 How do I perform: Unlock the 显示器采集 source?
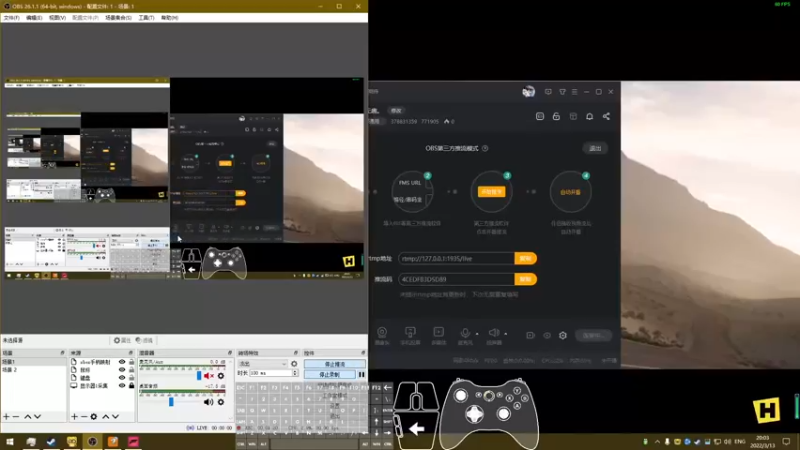132,386
